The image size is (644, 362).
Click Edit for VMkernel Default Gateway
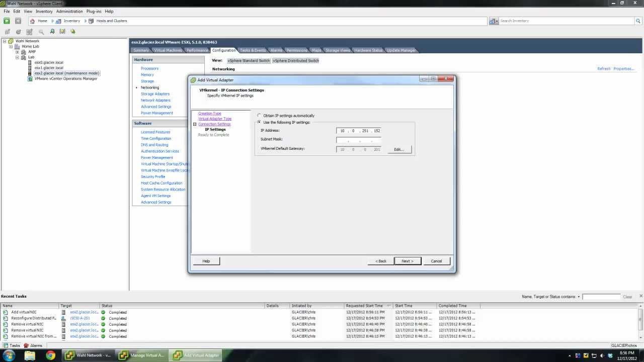tap(399, 149)
